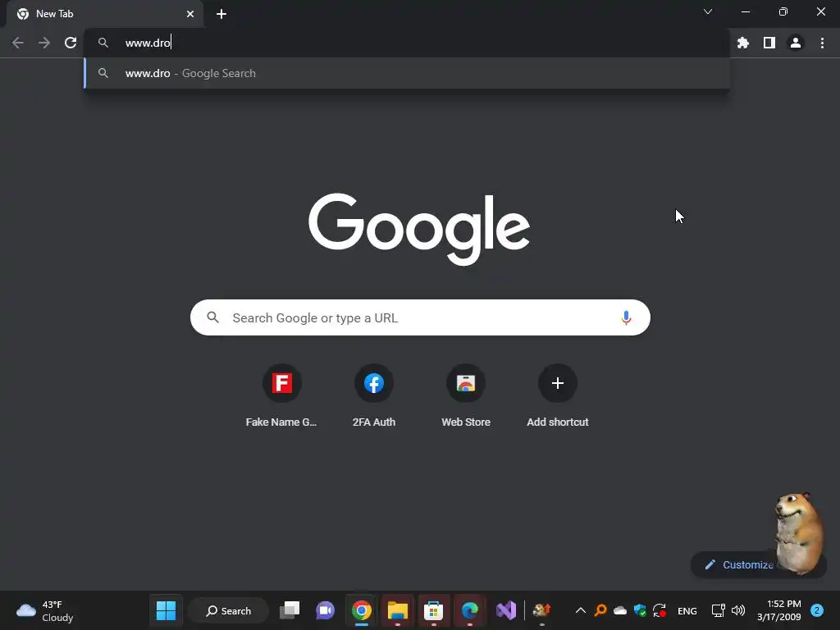Viewport: 840px width, 630px height.
Task: Toggle the browser side panel icon
Action: coord(769,43)
